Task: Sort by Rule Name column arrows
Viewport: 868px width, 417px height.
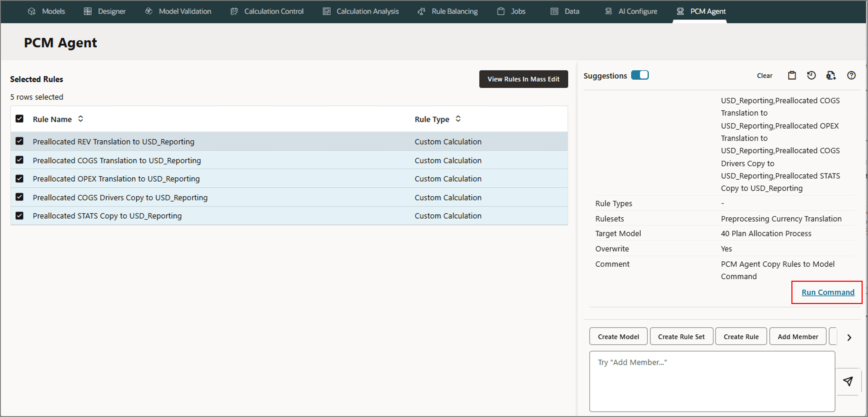Action: point(80,119)
